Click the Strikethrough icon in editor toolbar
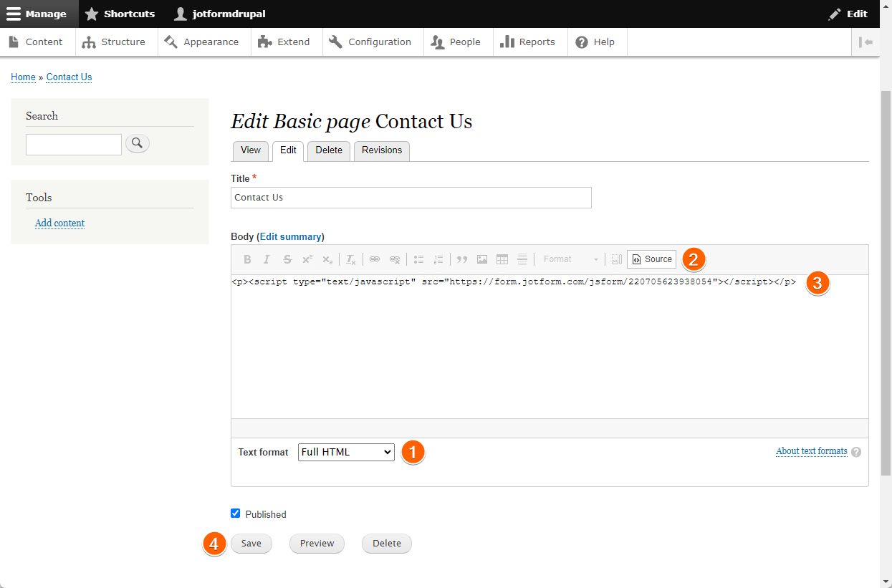The width and height of the screenshot is (892, 588). [x=287, y=259]
